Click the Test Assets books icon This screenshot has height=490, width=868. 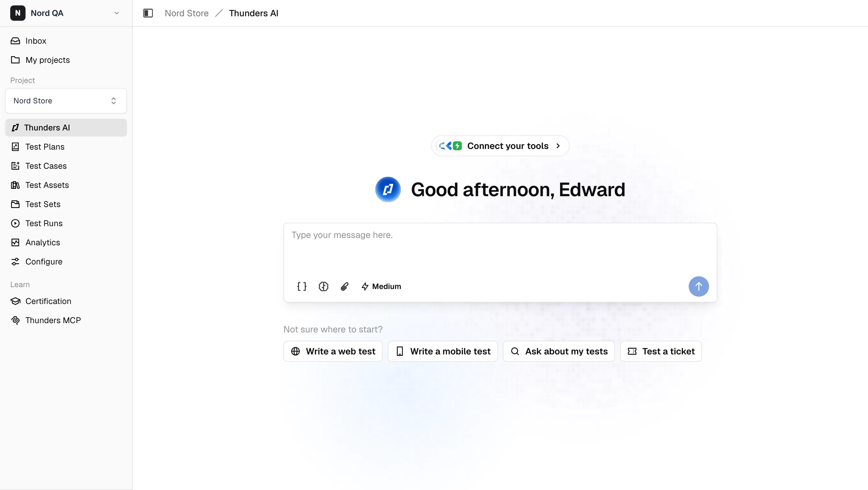15,185
